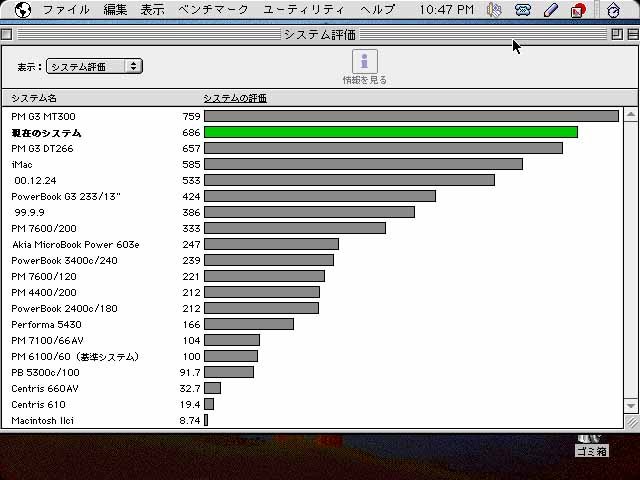Click the scrollbar up arrow
640x480 pixels.
(x=631, y=115)
